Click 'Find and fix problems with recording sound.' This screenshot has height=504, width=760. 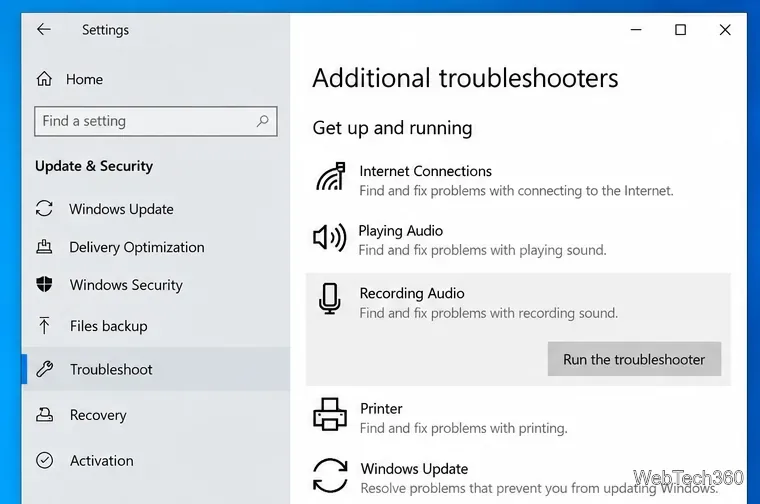pos(489,313)
